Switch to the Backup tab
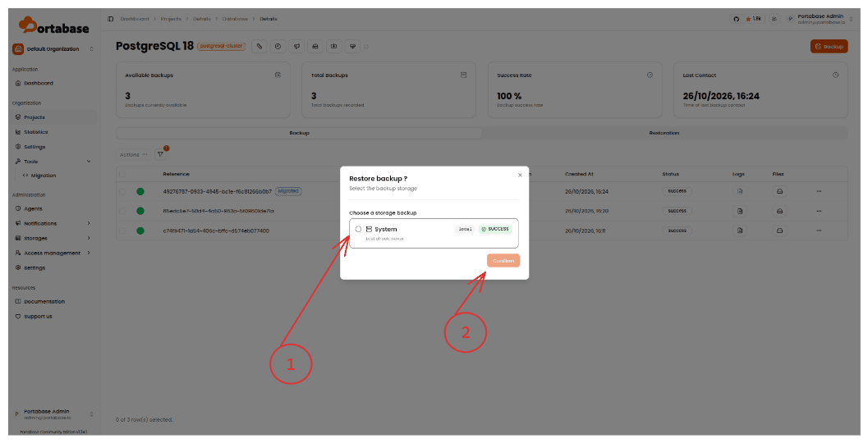 pyautogui.click(x=299, y=133)
